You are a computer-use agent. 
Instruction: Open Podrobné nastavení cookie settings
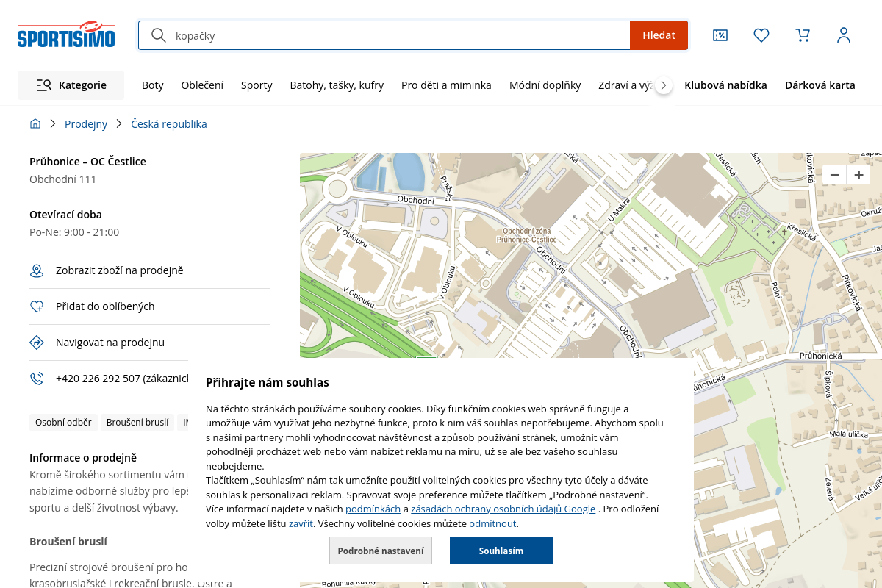point(381,551)
